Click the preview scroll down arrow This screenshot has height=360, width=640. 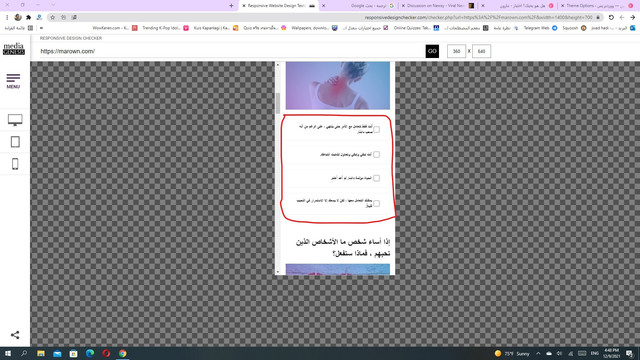(x=278, y=272)
